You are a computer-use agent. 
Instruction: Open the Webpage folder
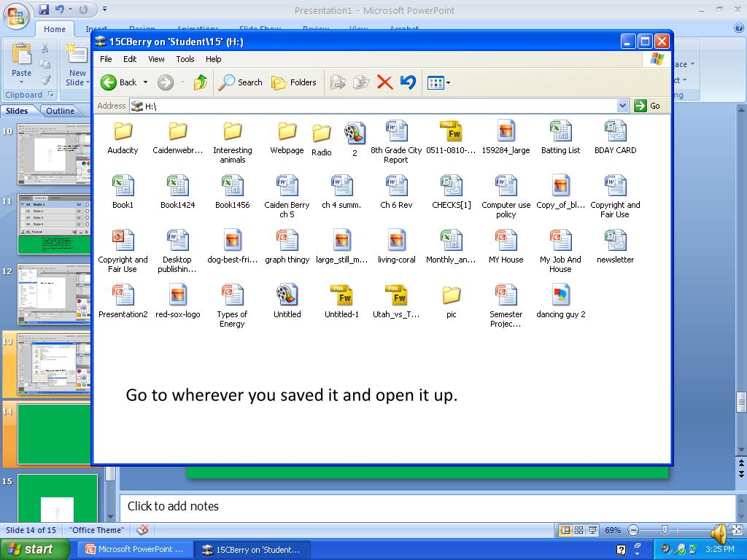click(x=287, y=138)
